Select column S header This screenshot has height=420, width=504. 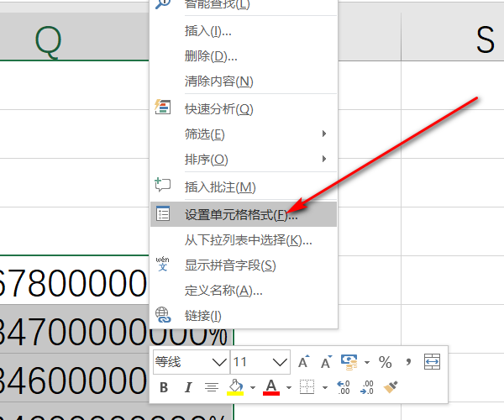(x=453, y=36)
